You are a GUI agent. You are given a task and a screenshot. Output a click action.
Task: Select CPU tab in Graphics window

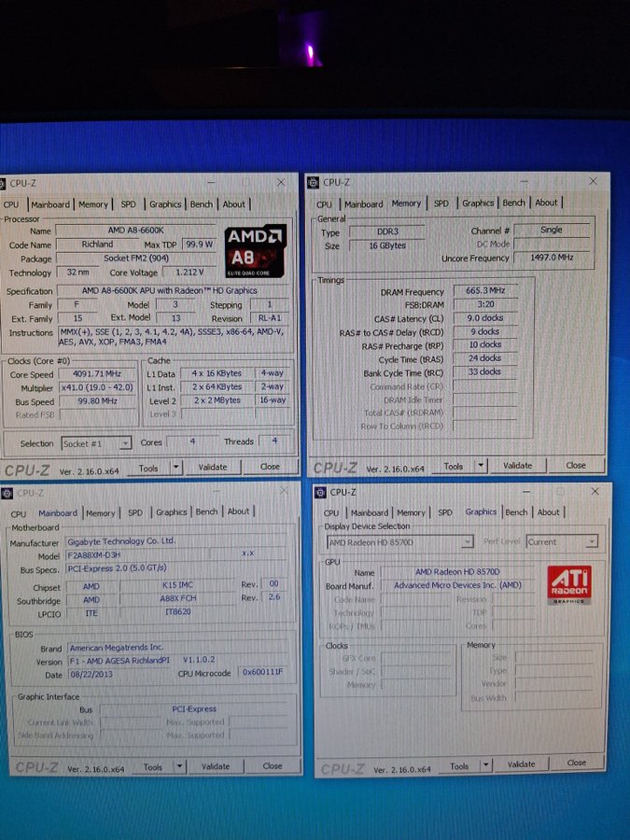click(331, 512)
